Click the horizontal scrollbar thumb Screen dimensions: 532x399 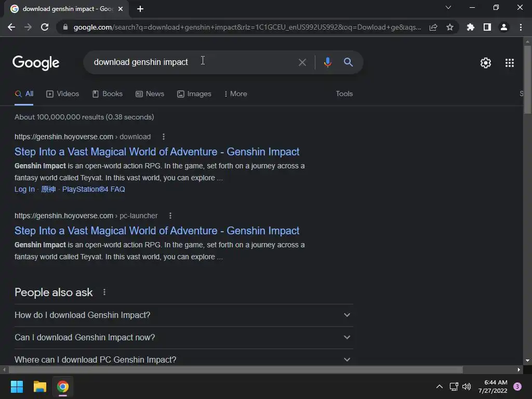[236, 369]
